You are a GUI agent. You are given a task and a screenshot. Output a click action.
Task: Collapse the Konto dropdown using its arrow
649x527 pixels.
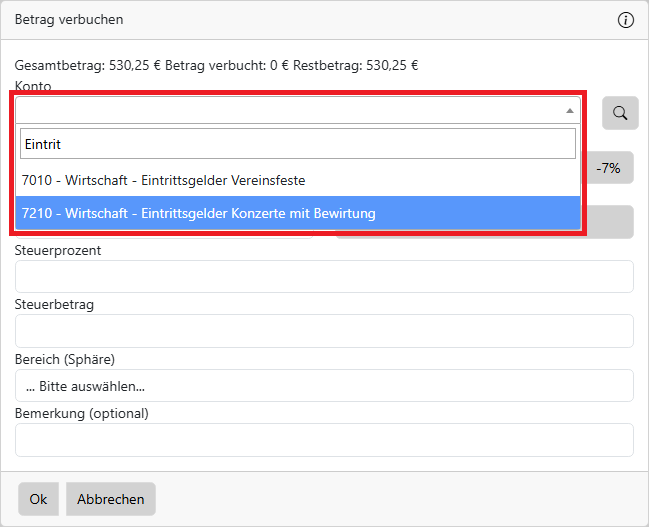point(569,111)
